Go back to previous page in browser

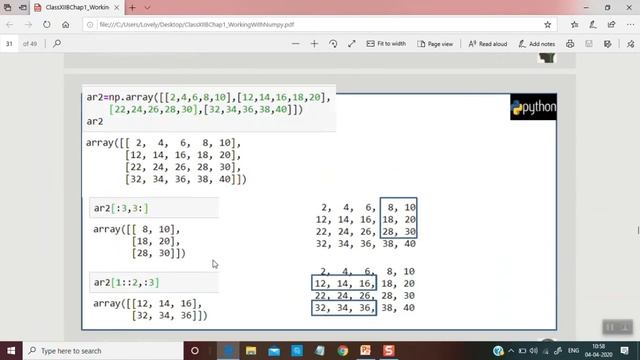pyautogui.click(x=9, y=25)
